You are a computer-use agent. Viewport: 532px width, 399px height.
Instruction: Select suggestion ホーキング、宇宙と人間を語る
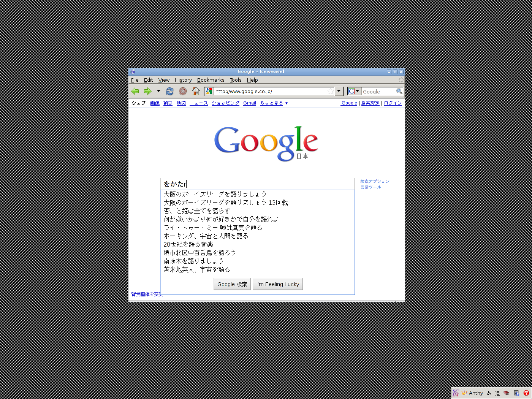(258, 236)
